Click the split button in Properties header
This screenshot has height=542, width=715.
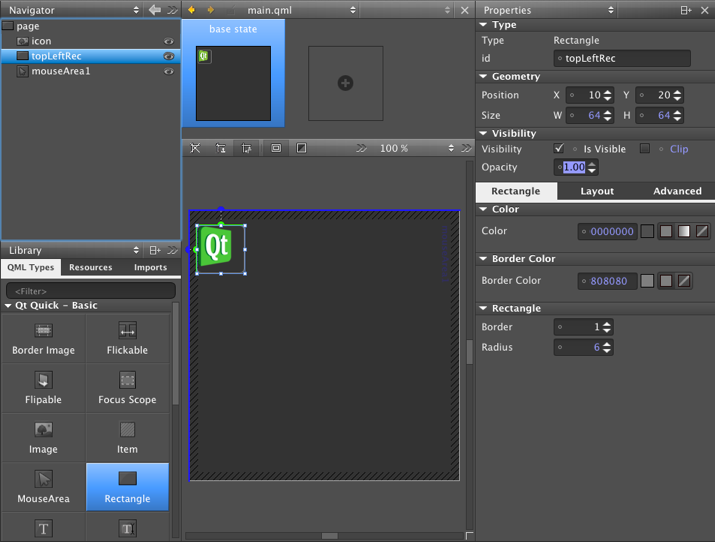[x=685, y=10]
